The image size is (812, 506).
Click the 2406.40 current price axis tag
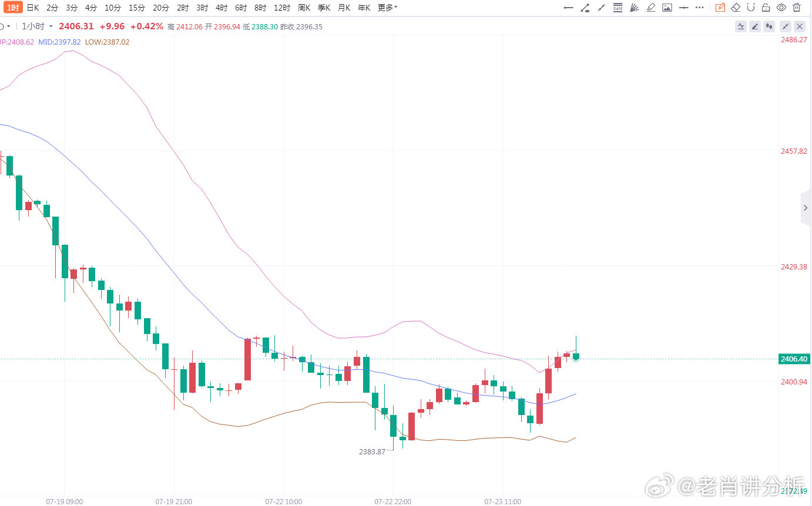tap(794, 359)
